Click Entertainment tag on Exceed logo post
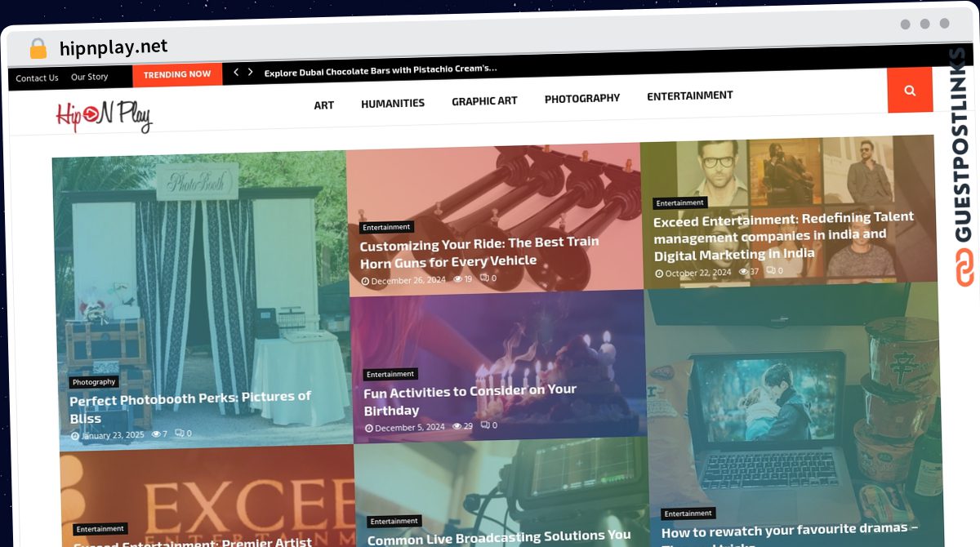 (100, 529)
